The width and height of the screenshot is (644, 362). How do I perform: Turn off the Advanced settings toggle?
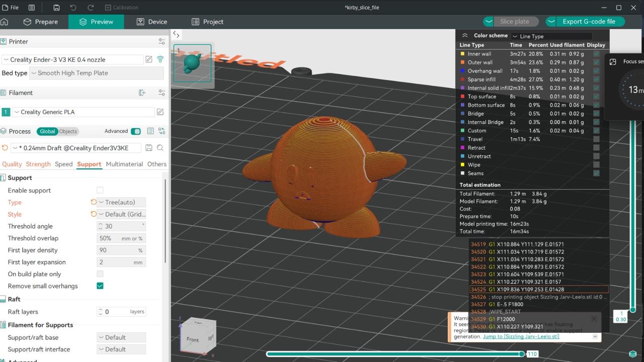[x=136, y=131]
